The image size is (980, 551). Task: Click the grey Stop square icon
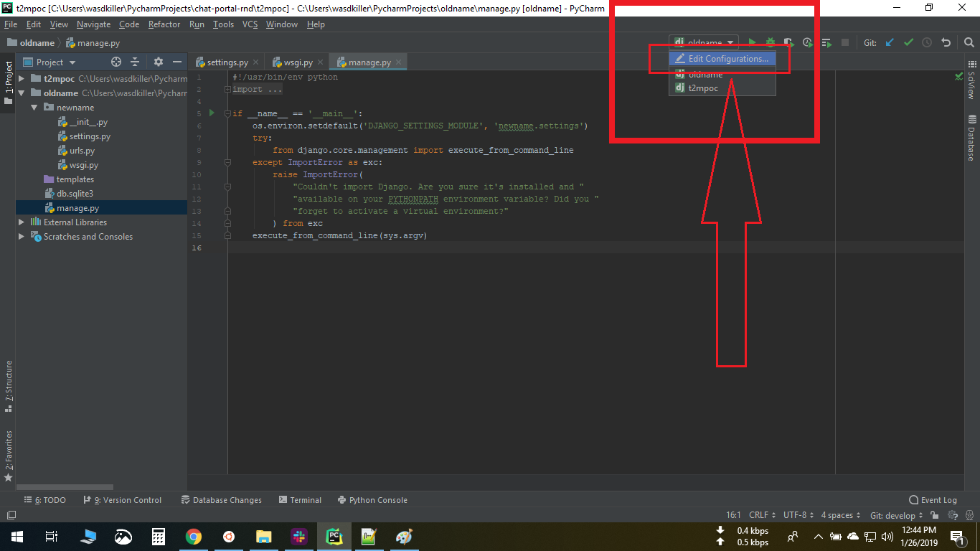[845, 43]
